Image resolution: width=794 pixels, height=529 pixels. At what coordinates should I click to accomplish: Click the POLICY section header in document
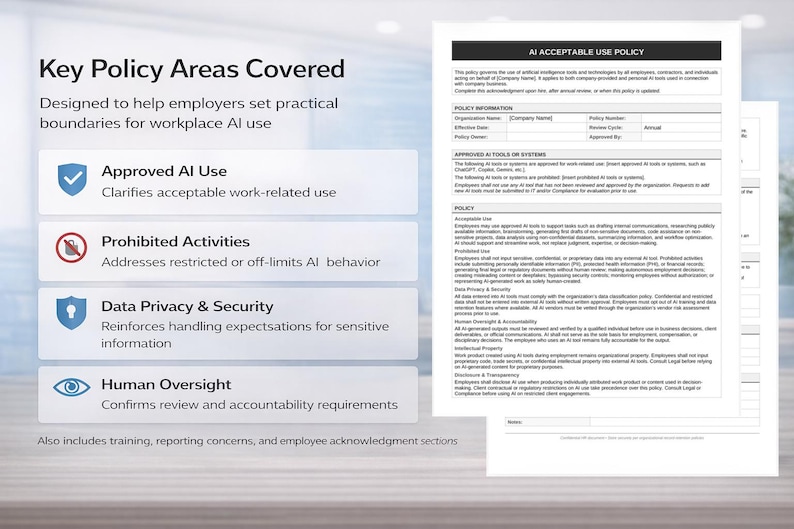[x=586, y=208]
